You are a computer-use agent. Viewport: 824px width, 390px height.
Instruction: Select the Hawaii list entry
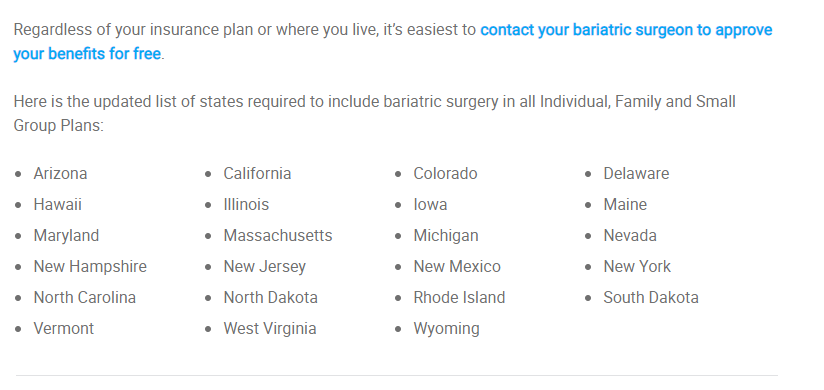tap(58, 204)
